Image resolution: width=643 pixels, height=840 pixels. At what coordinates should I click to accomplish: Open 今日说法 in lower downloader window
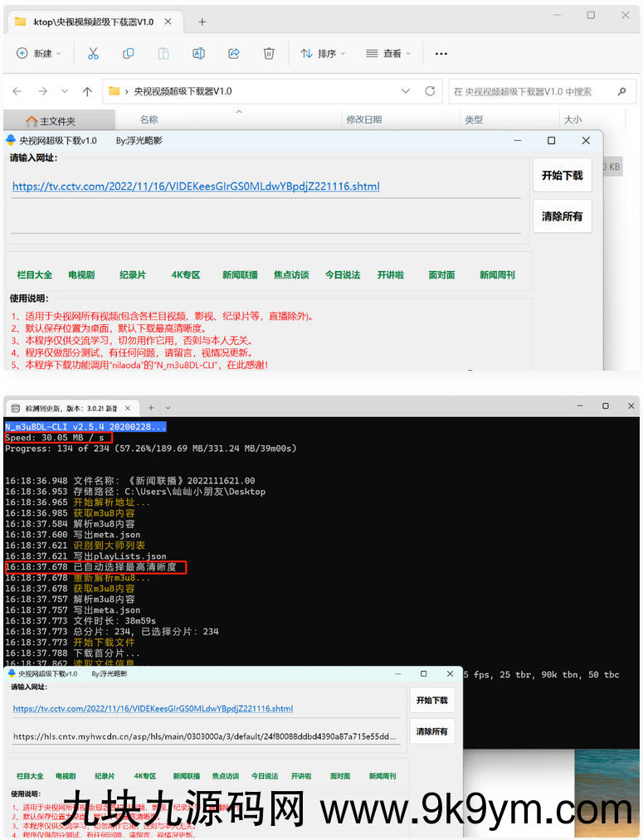point(265,775)
